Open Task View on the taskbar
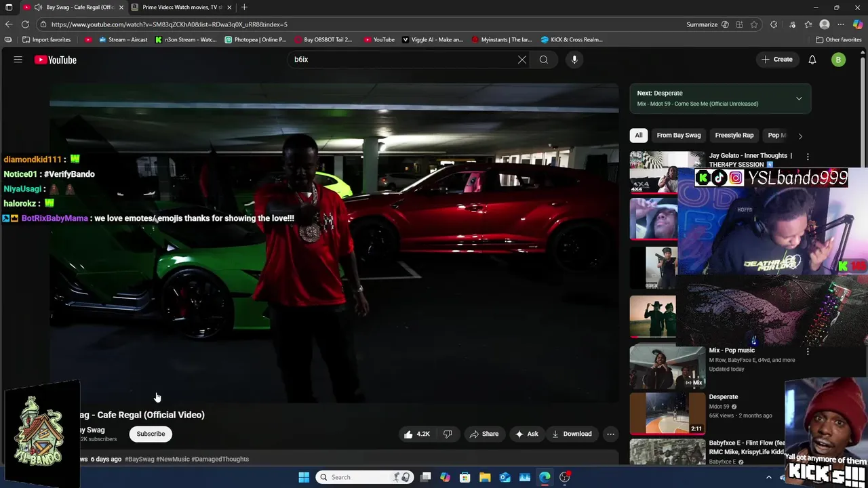The height and width of the screenshot is (488, 868). click(x=426, y=477)
